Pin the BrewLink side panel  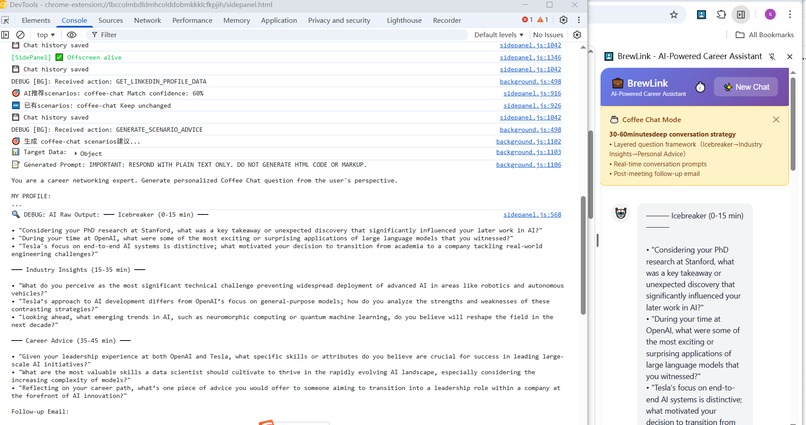(x=772, y=57)
